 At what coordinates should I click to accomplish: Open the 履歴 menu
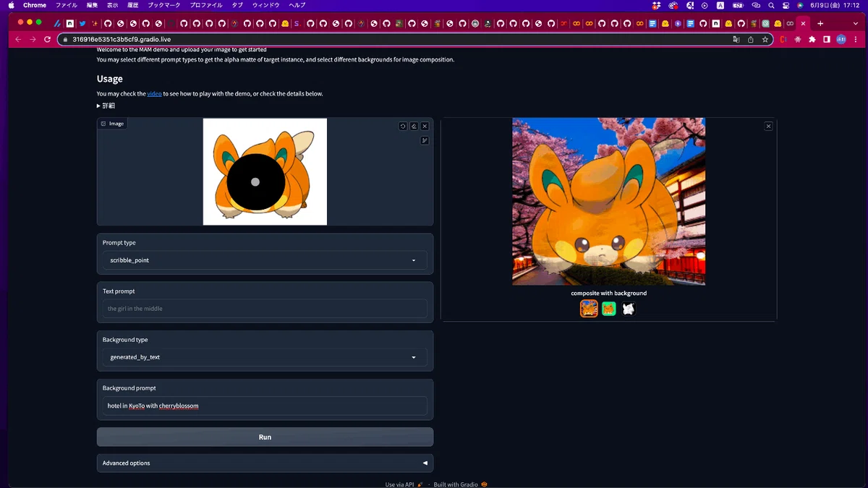(133, 5)
